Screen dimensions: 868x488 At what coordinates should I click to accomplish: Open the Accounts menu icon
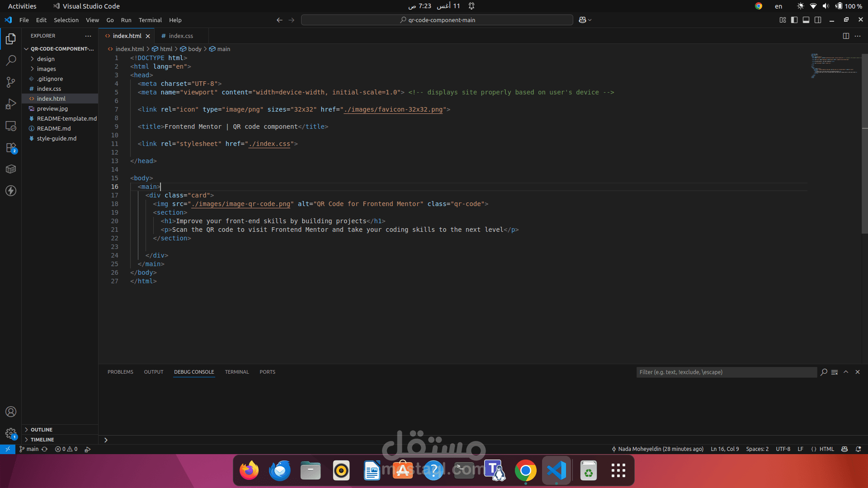click(x=11, y=412)
